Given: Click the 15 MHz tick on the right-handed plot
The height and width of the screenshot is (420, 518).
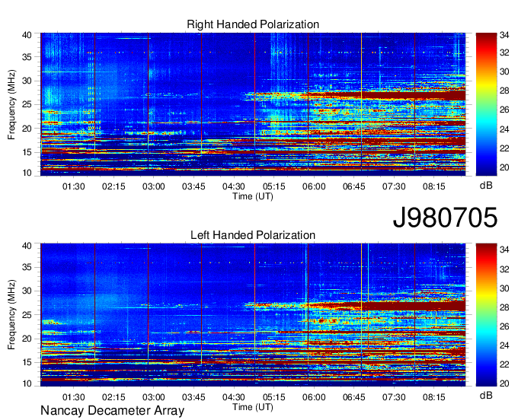Looking at the screenshot, I should click(27, 152).
